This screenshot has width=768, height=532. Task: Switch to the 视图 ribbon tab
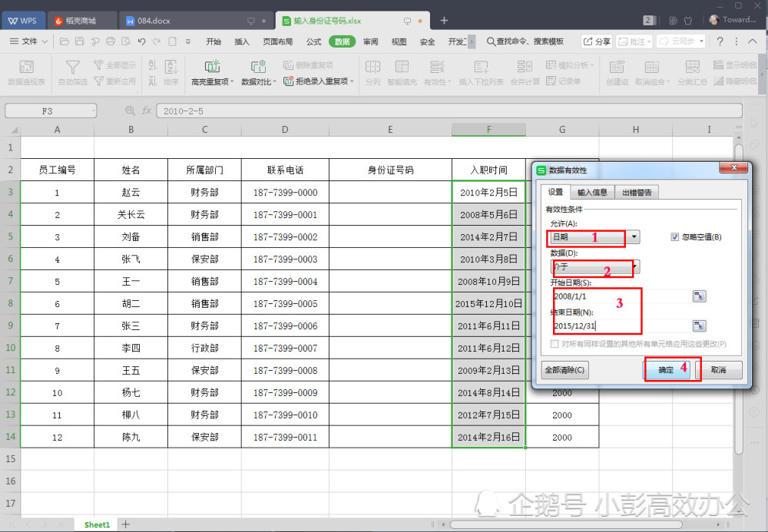(x=399, y=41)
